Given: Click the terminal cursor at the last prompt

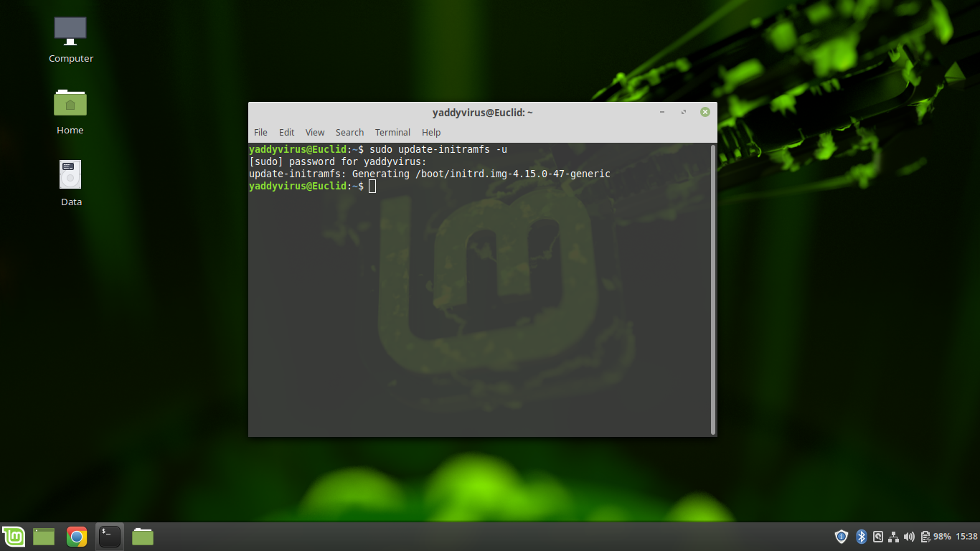Looking at the screenshot, I should (372, 187).
